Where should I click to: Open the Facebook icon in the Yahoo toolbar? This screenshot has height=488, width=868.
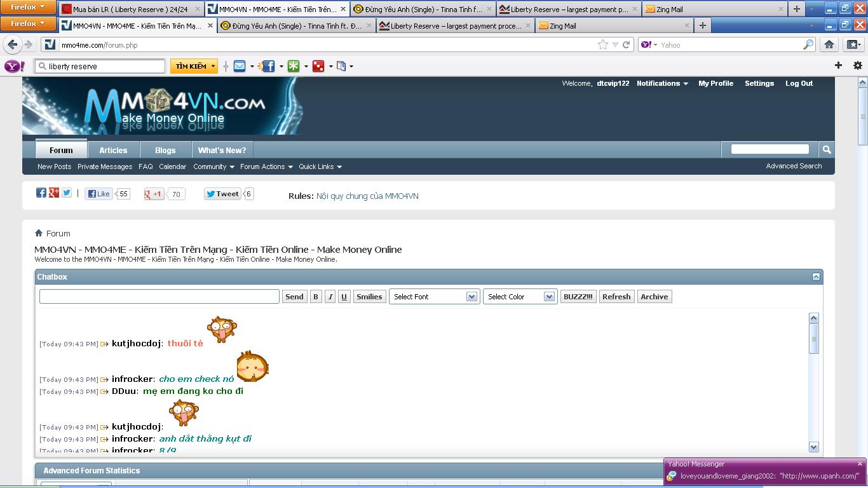click(x=268, y=66)
